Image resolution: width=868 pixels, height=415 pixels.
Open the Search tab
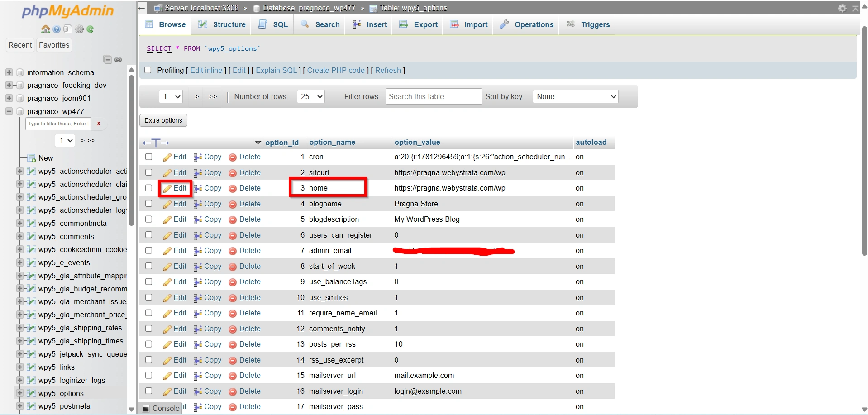point(320,24)
